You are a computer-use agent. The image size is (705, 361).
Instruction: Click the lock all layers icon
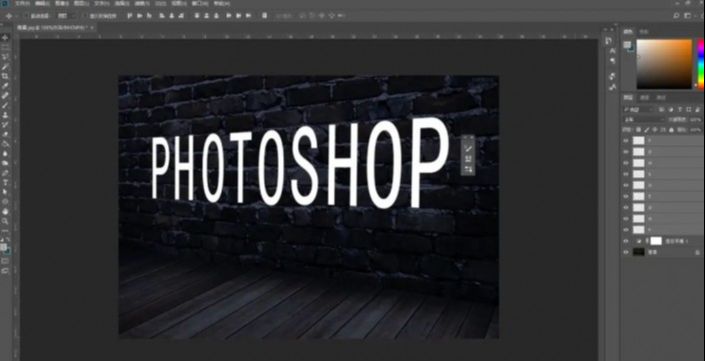pos(672,129)
